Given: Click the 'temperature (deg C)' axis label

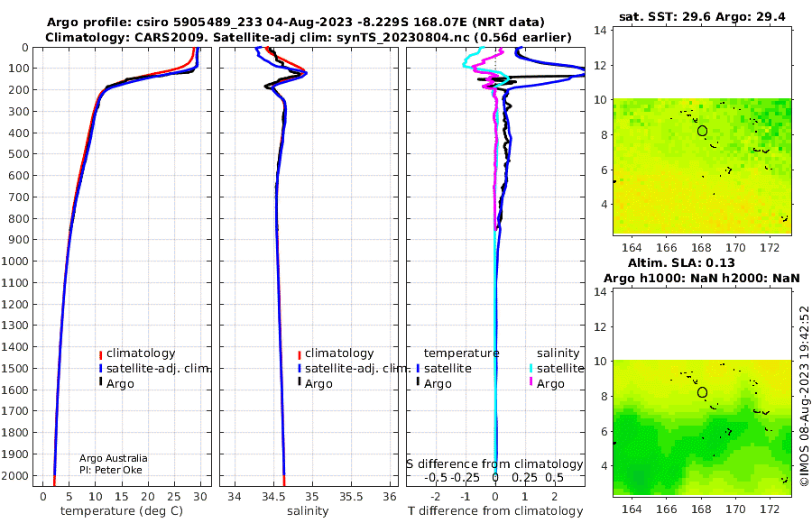Looking at the screenshot, I should [x=122, y=511].
